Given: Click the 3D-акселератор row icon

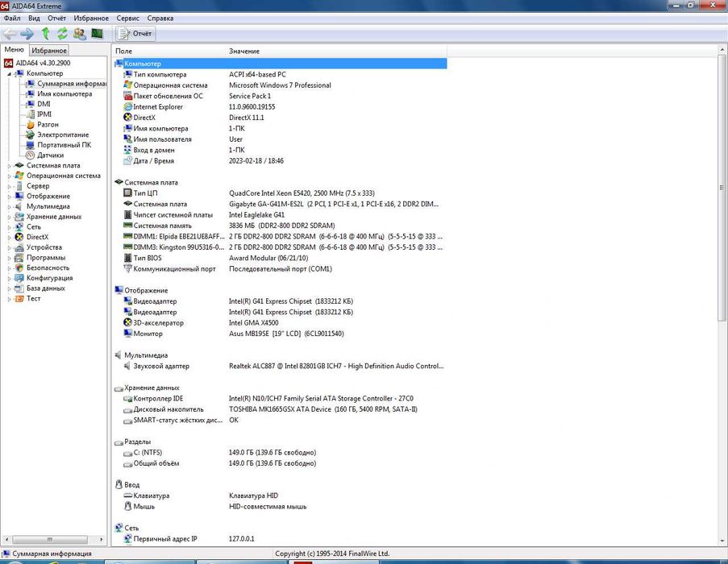Looking at the screenshot, I should [128, 322].
